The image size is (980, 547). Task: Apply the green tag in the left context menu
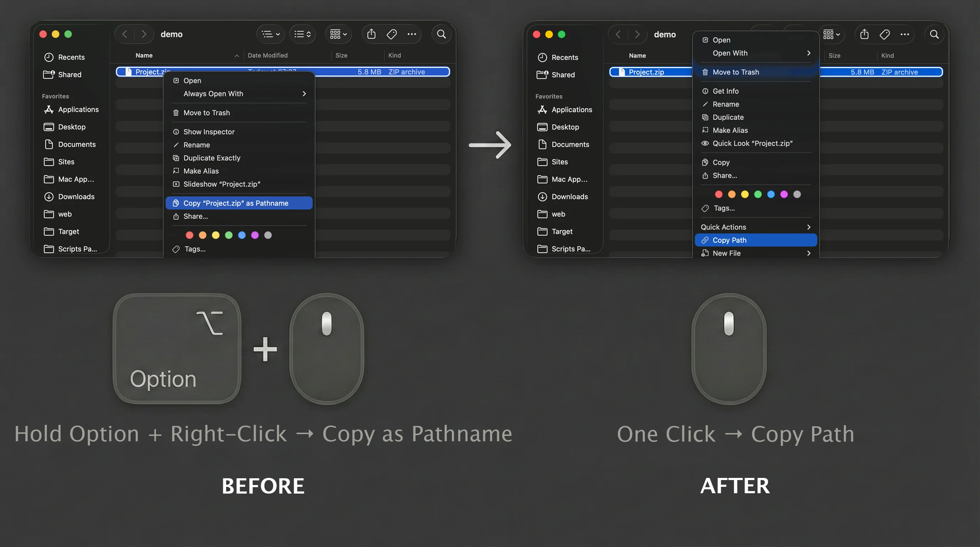click(229, 235)
